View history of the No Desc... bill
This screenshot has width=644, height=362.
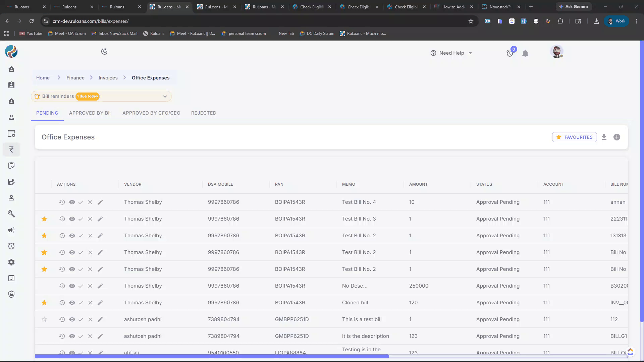[x=62, y=286]
